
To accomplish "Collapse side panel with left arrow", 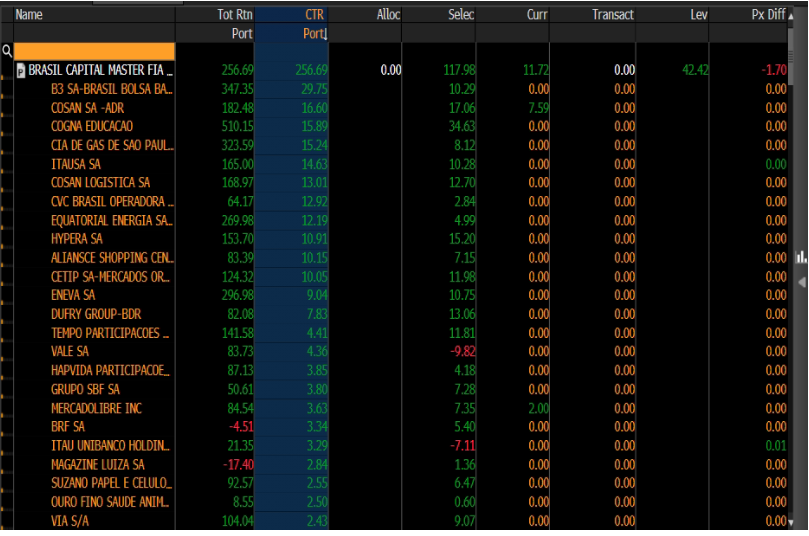I will (x=802, y=282).
